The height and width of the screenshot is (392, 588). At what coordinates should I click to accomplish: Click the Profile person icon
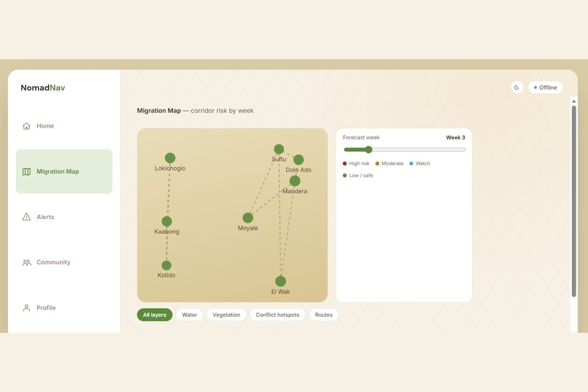click(26, 308)
